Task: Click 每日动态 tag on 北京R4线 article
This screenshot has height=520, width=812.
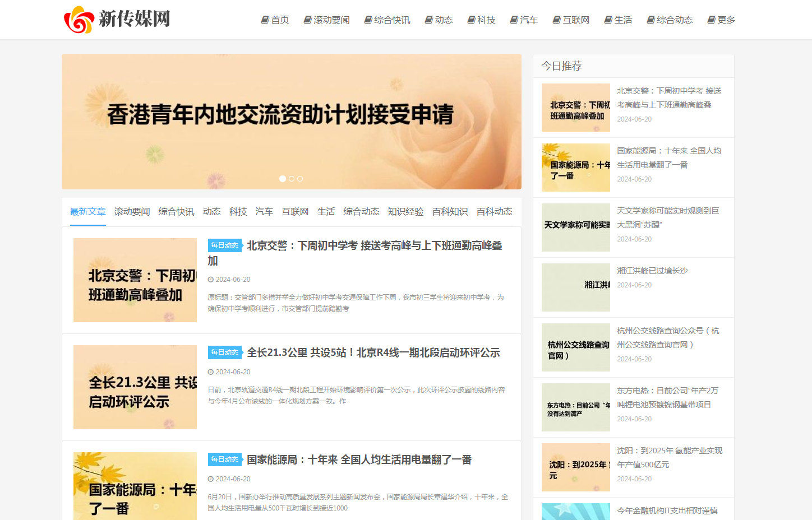Action: [x=225, y=352]
